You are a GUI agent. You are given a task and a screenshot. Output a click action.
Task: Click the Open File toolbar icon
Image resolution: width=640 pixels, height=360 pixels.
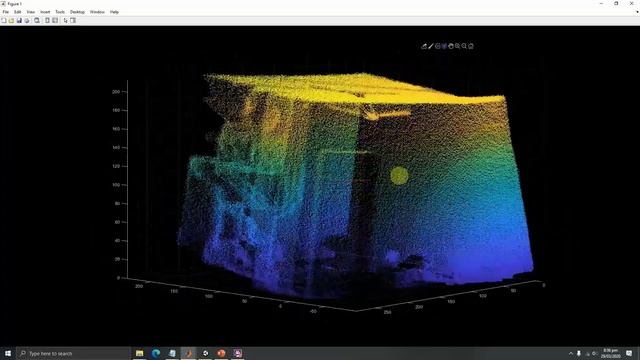[x=11, y=20]
